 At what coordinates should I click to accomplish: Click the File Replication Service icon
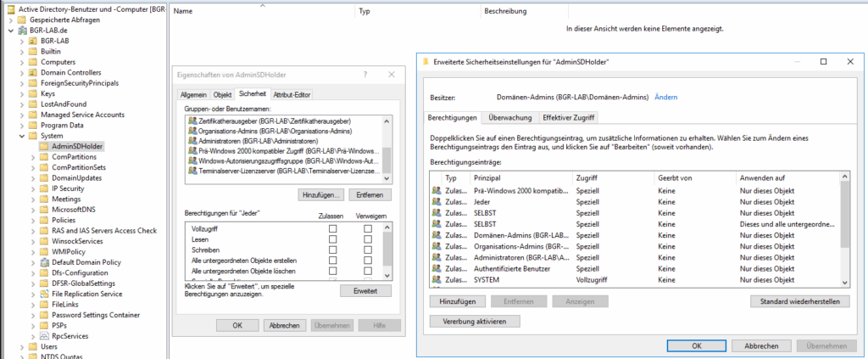tap(44, 294)
